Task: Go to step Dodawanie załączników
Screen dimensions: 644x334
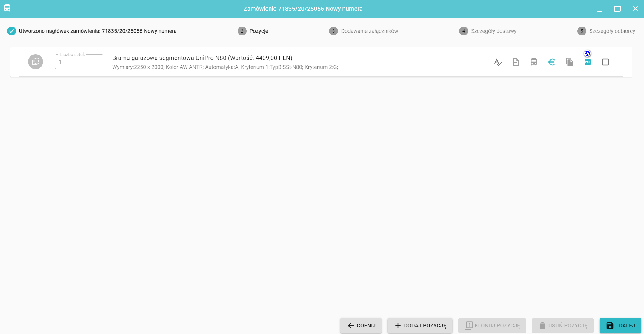Action: coord(369,31)
